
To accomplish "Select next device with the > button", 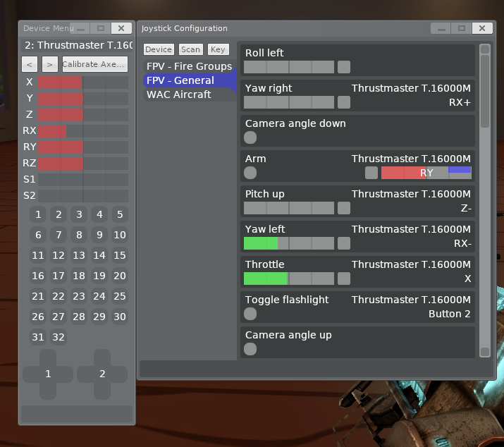I will [x=50, y=64].
